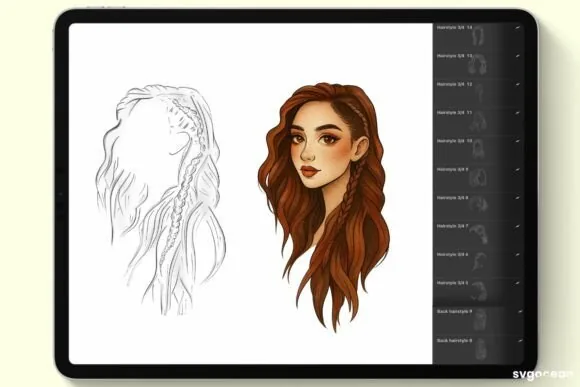The image size is (580, 387).
Task: Click the 'Hairstyle 3/4 11' label text
Action: (x=455, y=113)
